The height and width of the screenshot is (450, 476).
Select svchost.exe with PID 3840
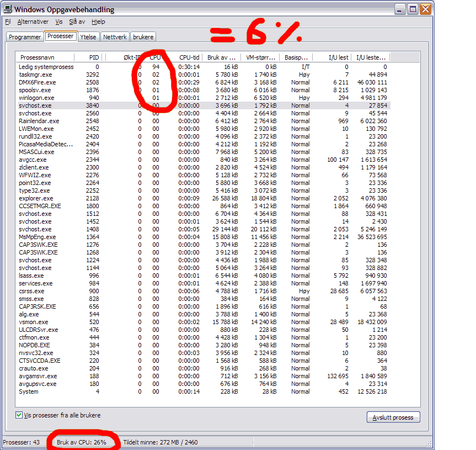(x=203, y=105)
